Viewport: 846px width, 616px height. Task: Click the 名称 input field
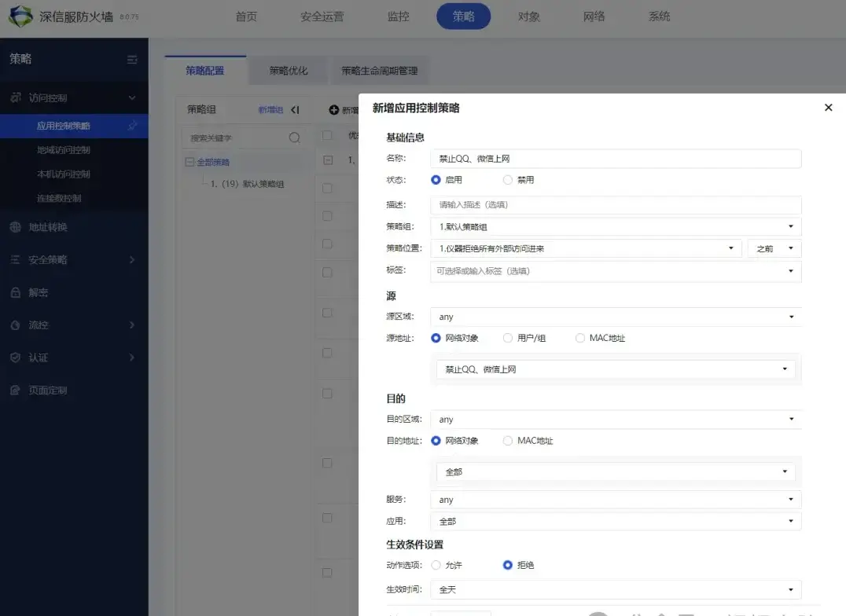[x=616, y=159]
